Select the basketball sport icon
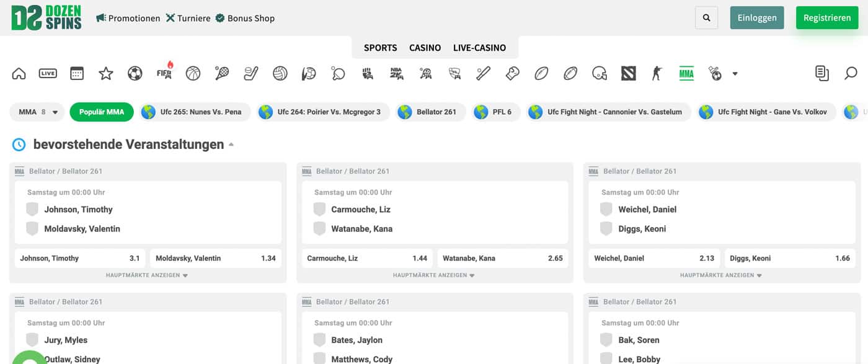 click(x=193, y=74)
